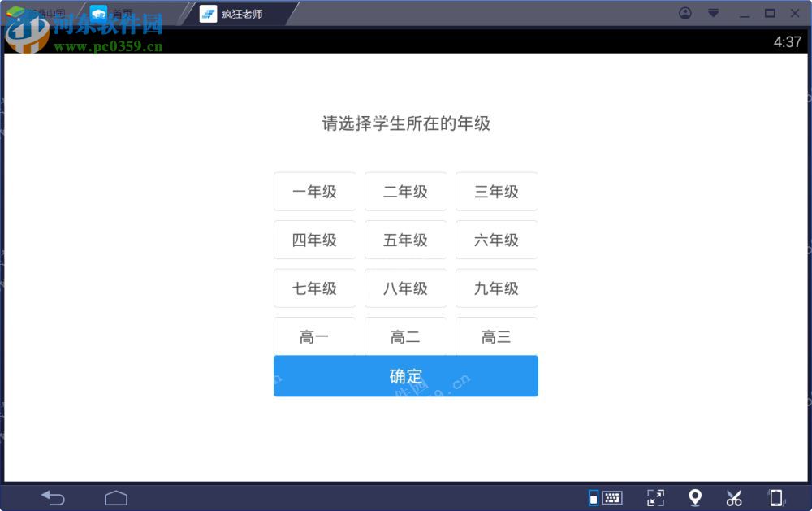Open the virtual keyboard input icon
The image size is (812, 511).
612,497
